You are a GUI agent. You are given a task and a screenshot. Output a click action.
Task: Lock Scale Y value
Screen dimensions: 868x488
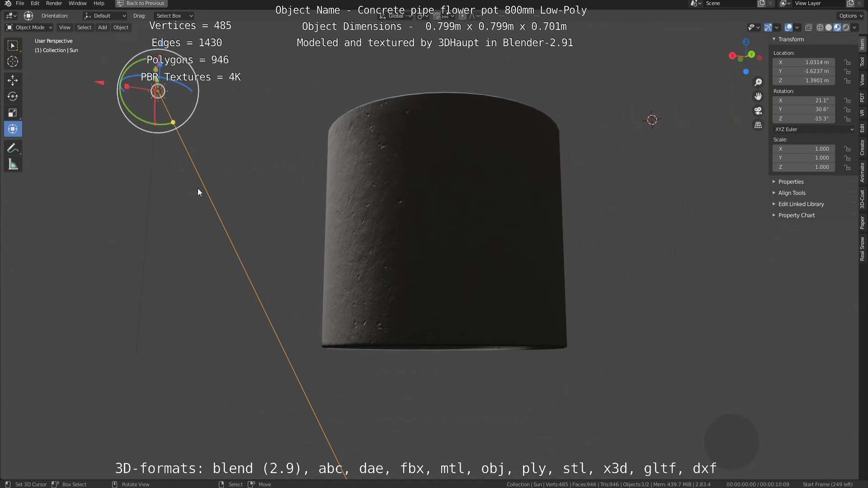(x=848, y=158)
